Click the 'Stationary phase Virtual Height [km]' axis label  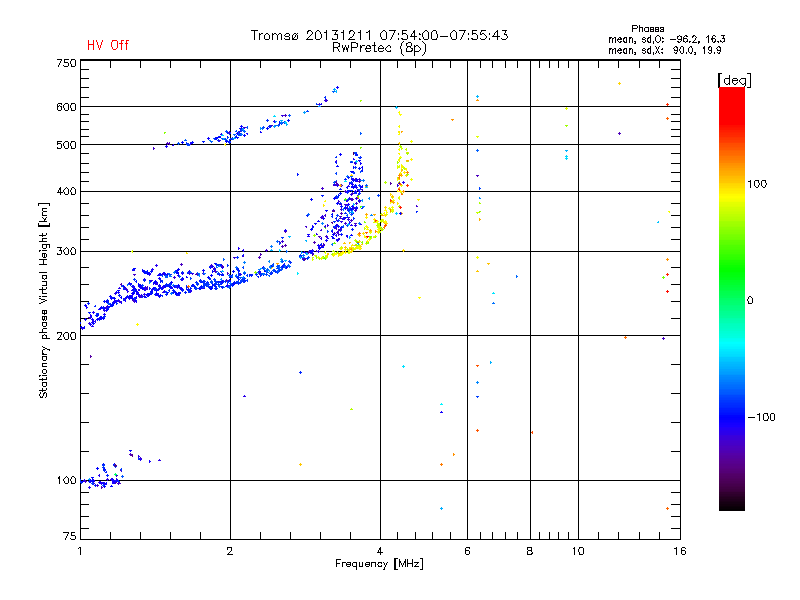(43, 300)
